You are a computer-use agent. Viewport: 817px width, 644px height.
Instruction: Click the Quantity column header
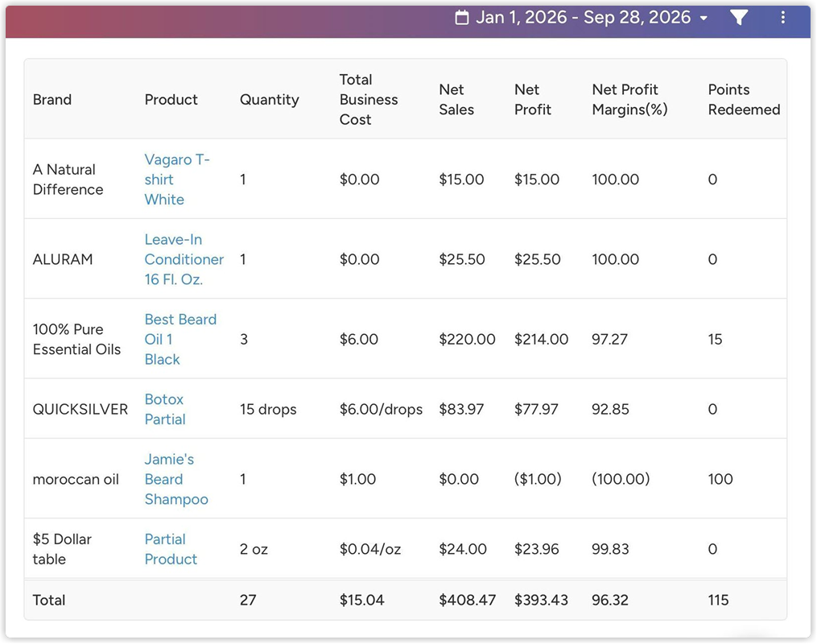click(270, 100)
